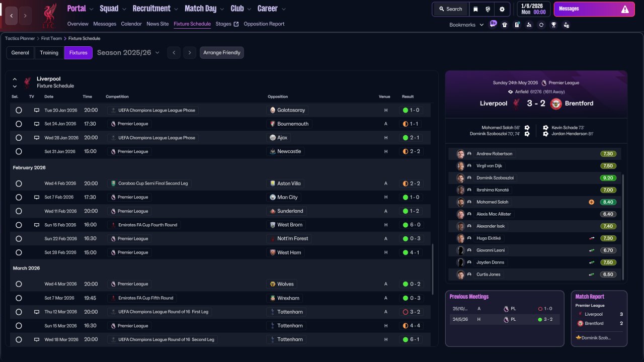The width and height of the screenshot is (644, 362).
Task: Select the Training tab
Action: pyautogui.click(x=49, y=53)
